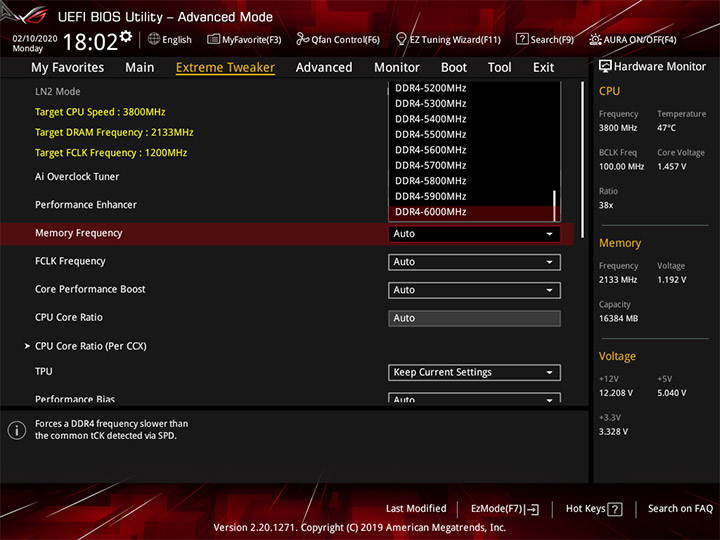Click the MyFavorite folder icon
Image resolution: width=720 pixels, height=540 pixels.
pyautogui.click(x=213, y=39)
